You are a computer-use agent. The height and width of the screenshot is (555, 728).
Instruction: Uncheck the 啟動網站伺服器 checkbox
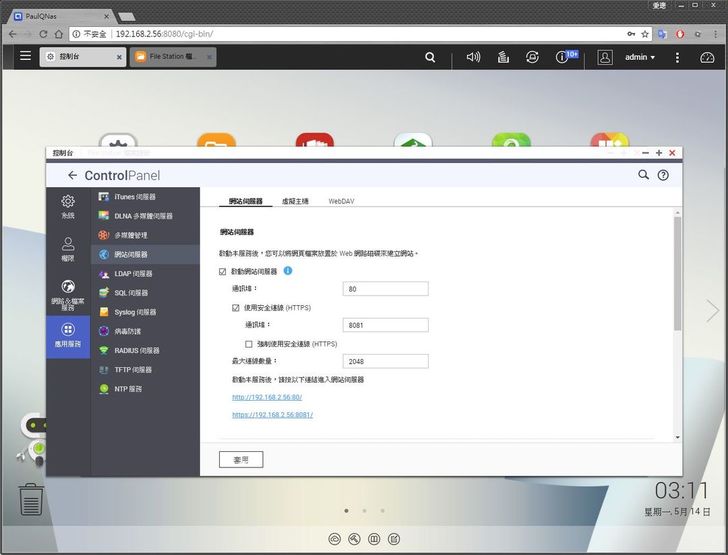223,272
